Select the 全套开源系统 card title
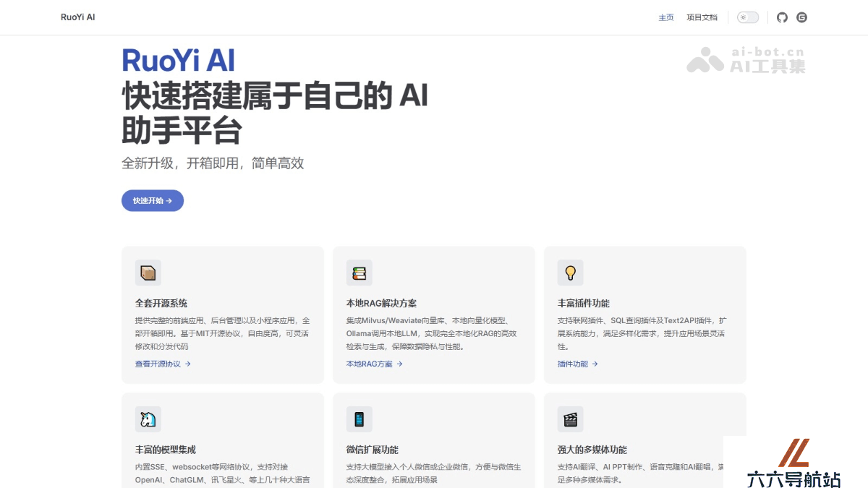 point(161,303)
